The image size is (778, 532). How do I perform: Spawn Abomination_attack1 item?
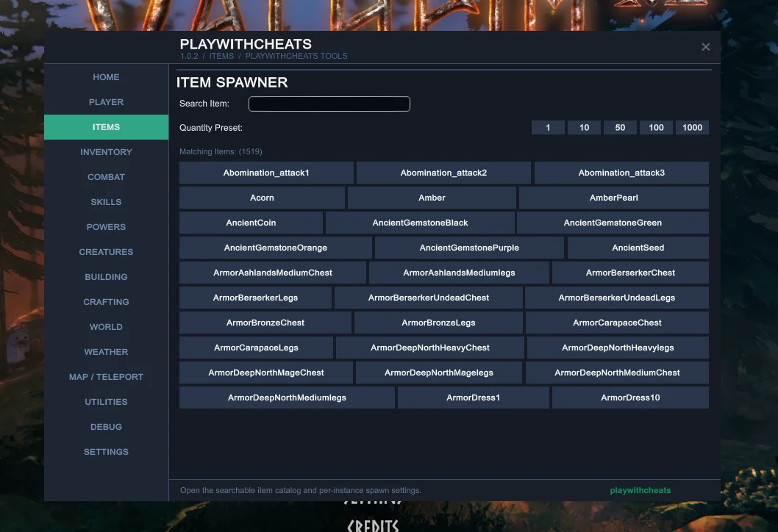coord(266,173)
